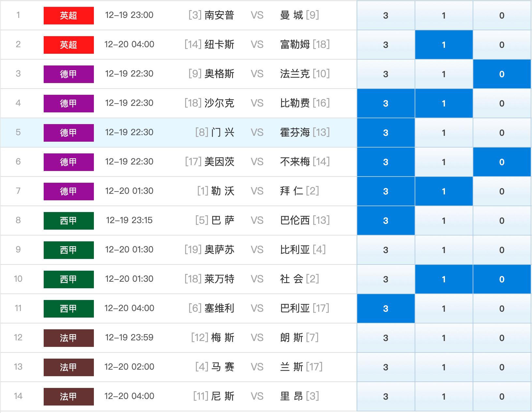Select 0 for 尼斯 vs 里昂

[x=502, y=396]
